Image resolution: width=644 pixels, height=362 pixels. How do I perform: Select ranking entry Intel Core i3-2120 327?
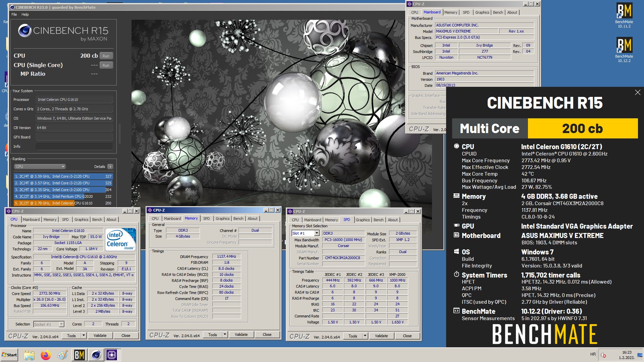tap(63, 176)
